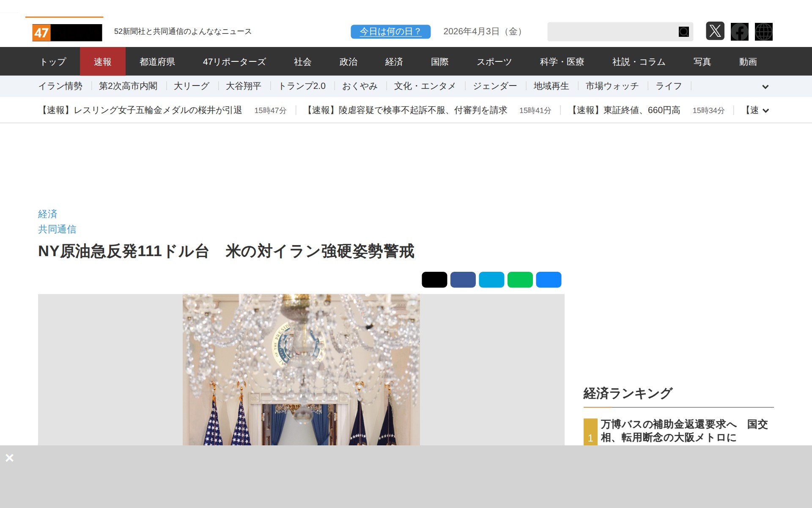812x508 pixels.
Task: Expand the topic keywords row chevron
Action: pos(765,87)
